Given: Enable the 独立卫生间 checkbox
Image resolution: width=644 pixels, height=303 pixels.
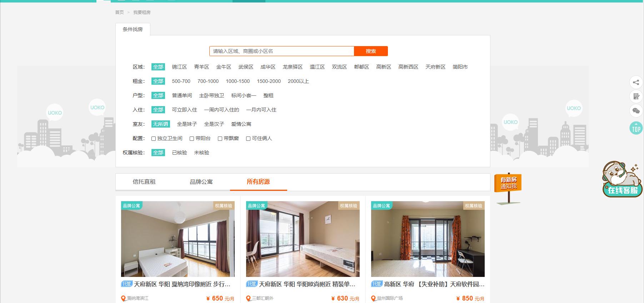Looking at the screenshot, I should point(154,139).
